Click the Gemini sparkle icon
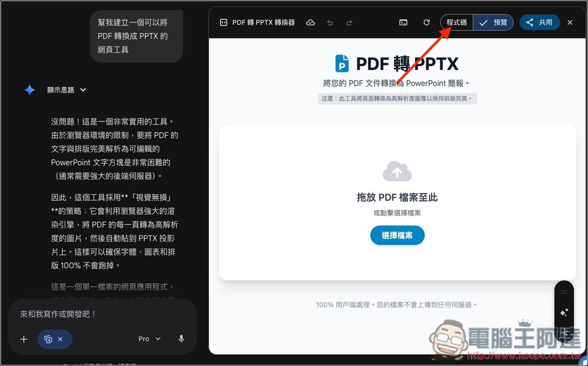The width and height of the screenshot is (588, 366). click(x=29, y=89)
